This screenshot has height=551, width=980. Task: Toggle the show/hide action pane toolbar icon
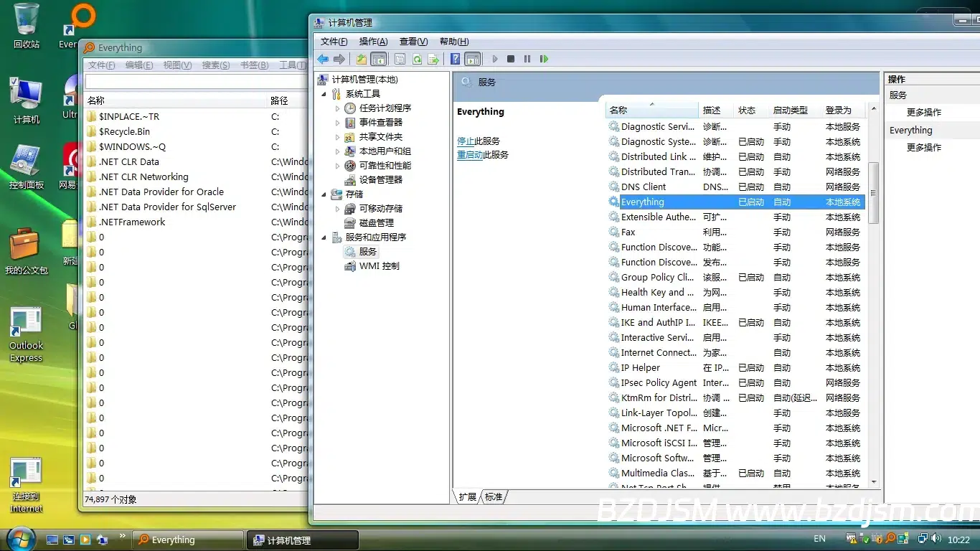coord(472,59)
